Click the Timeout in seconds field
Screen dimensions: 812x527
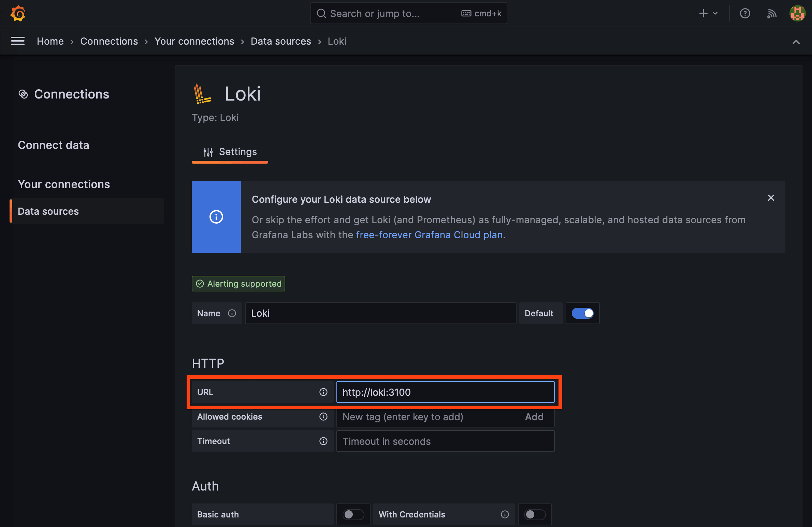click(445, 441)
